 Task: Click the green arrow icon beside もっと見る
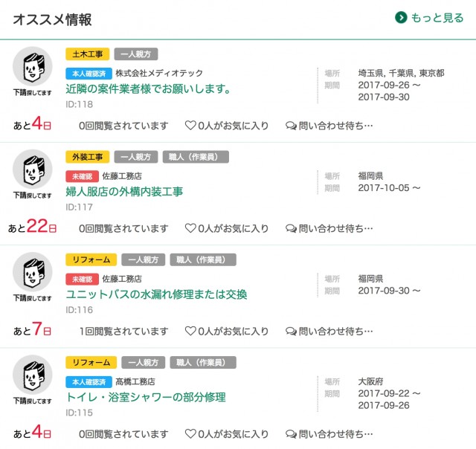[401, 18]
